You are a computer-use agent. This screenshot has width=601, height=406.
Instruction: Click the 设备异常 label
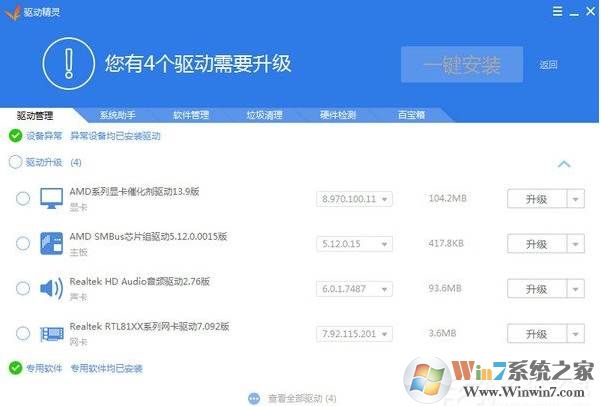[44, 136]
